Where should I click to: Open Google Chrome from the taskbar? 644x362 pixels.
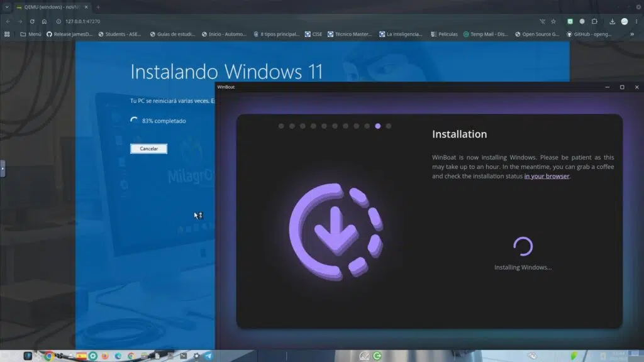49,356
